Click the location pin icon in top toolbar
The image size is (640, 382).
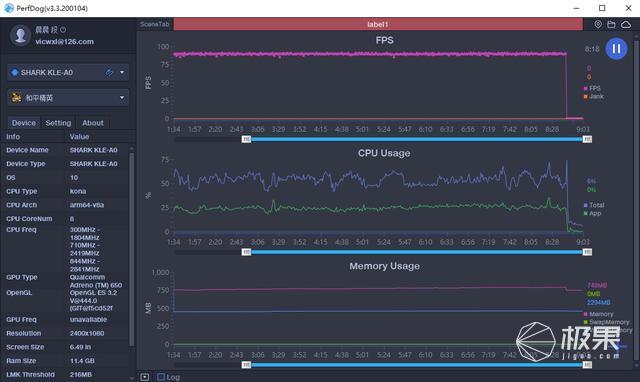pos(598,24)
